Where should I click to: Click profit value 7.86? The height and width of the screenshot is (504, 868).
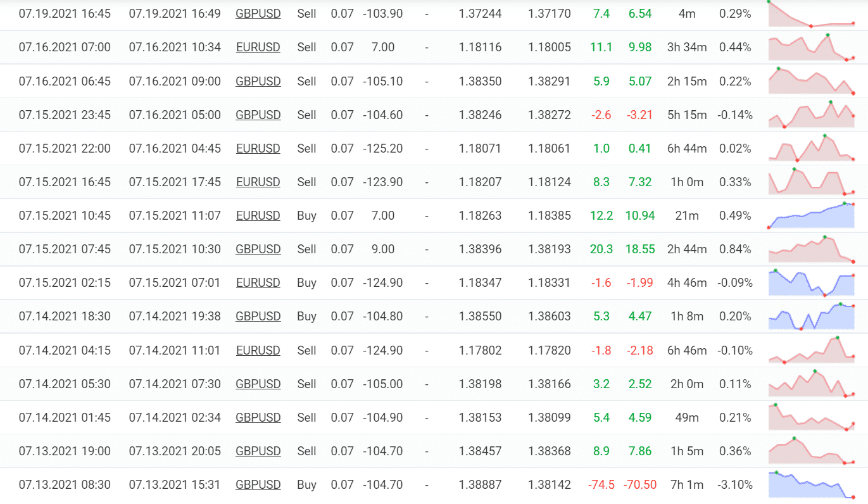(x=639, y=451)
